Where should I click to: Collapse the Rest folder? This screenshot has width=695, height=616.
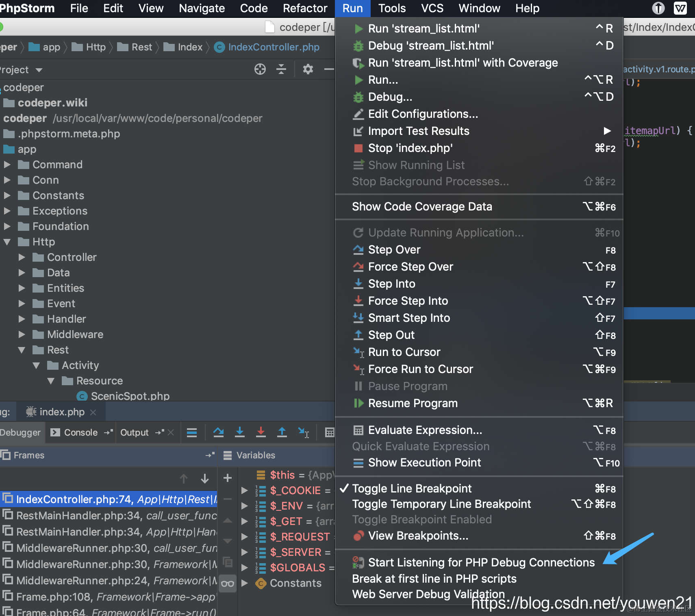[22, 350]
